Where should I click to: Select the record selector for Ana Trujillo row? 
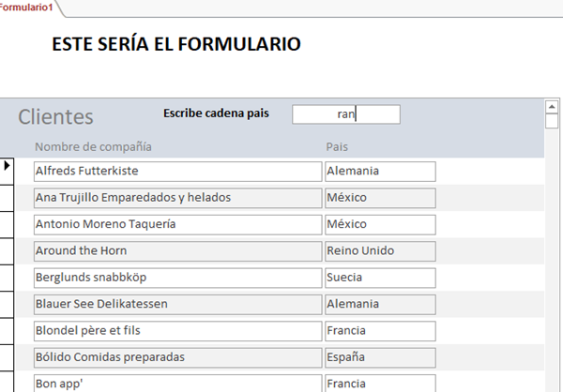8,198
